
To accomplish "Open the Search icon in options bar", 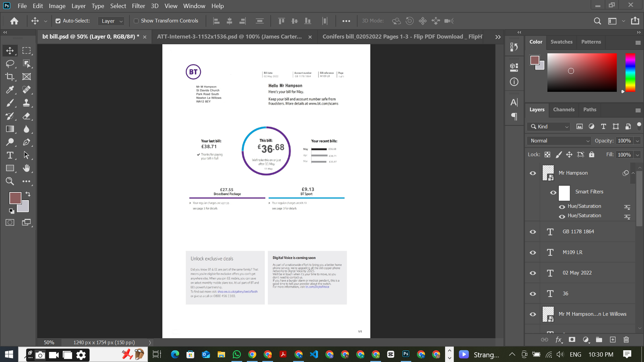I will point(597,21).
